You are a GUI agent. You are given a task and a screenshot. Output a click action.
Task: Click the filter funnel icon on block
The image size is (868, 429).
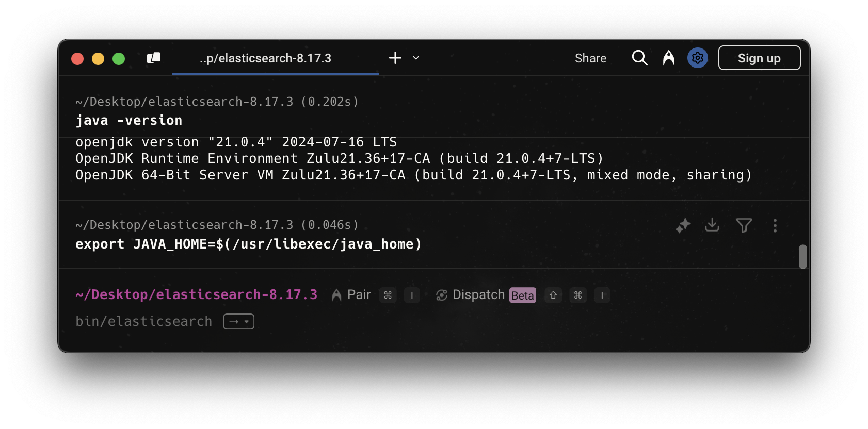pos(744,225)
